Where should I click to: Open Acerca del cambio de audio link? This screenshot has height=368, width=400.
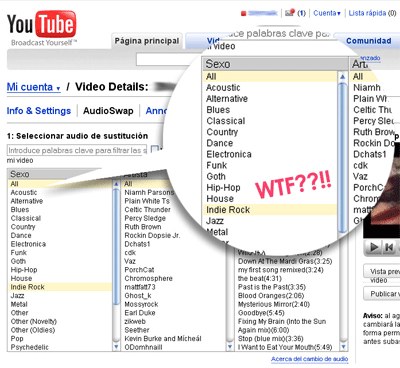(309, 359)
